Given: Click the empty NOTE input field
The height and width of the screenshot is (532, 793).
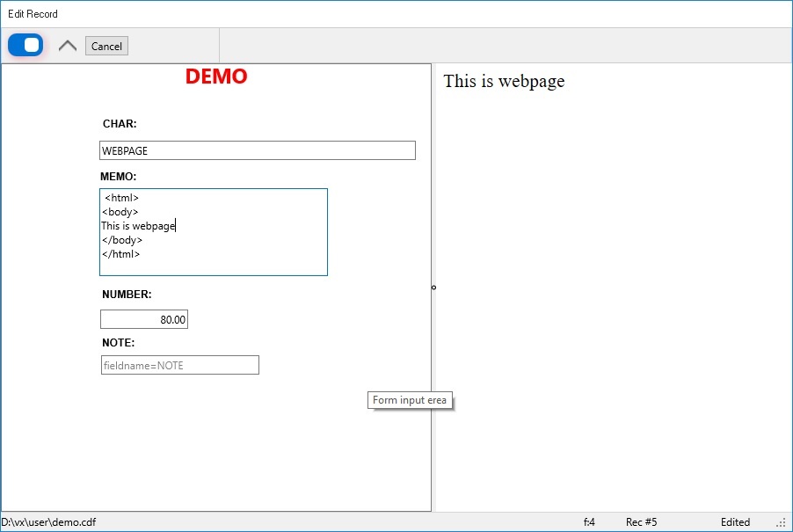Looking at the screenshot, I should (x=179, y=365).
